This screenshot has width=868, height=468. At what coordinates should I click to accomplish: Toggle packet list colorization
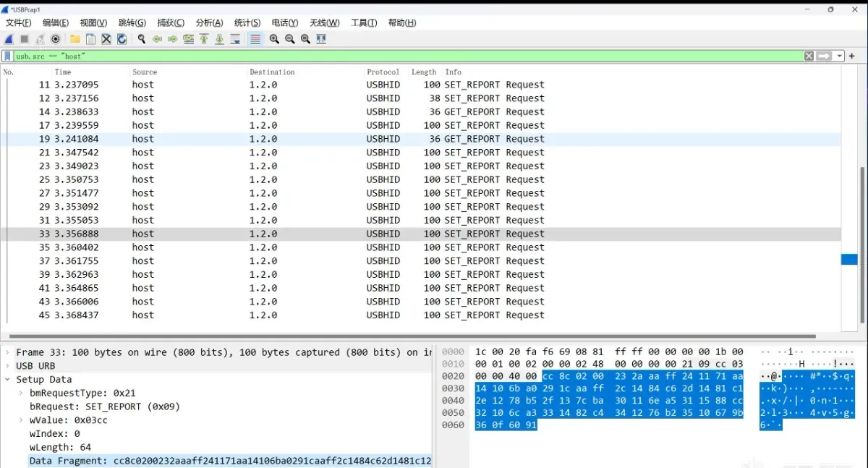coord(255,39)
